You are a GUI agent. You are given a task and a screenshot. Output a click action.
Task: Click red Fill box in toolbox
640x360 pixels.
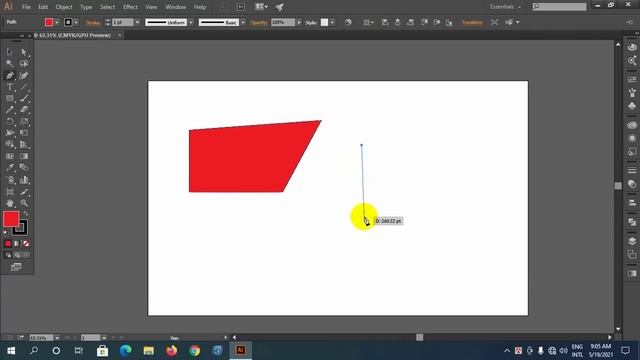tap(11, 219)
